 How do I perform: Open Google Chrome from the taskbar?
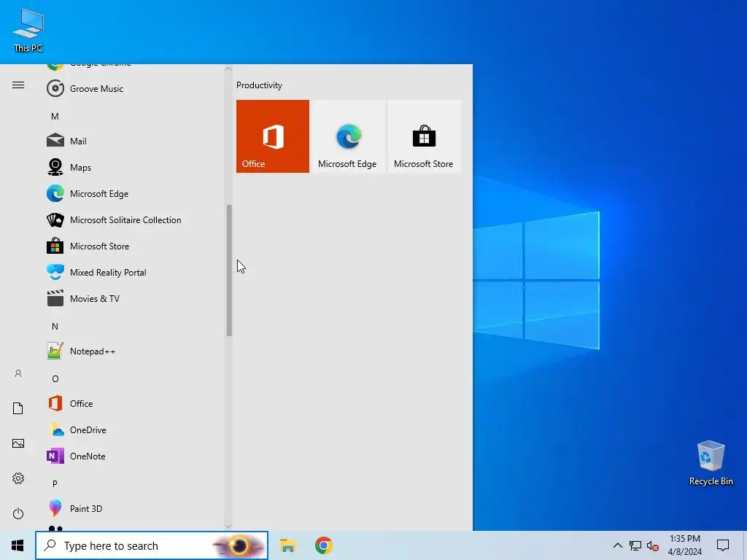[323, 545]
